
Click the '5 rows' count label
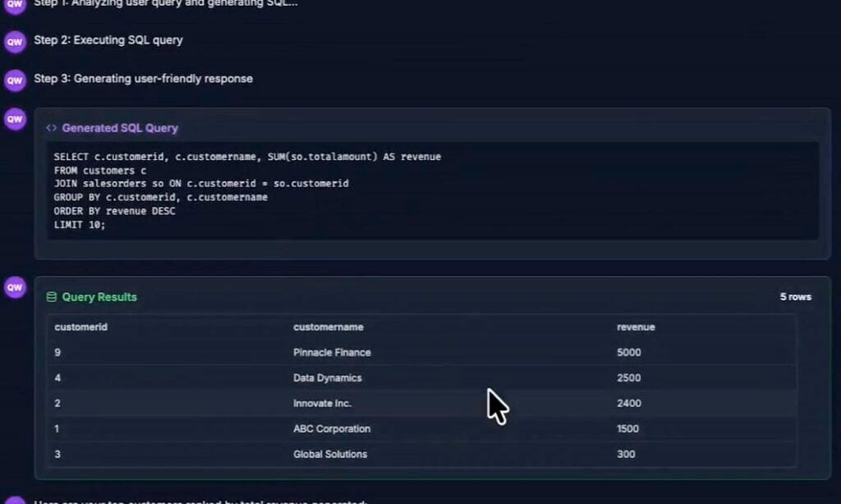click(x=795, y=296)
